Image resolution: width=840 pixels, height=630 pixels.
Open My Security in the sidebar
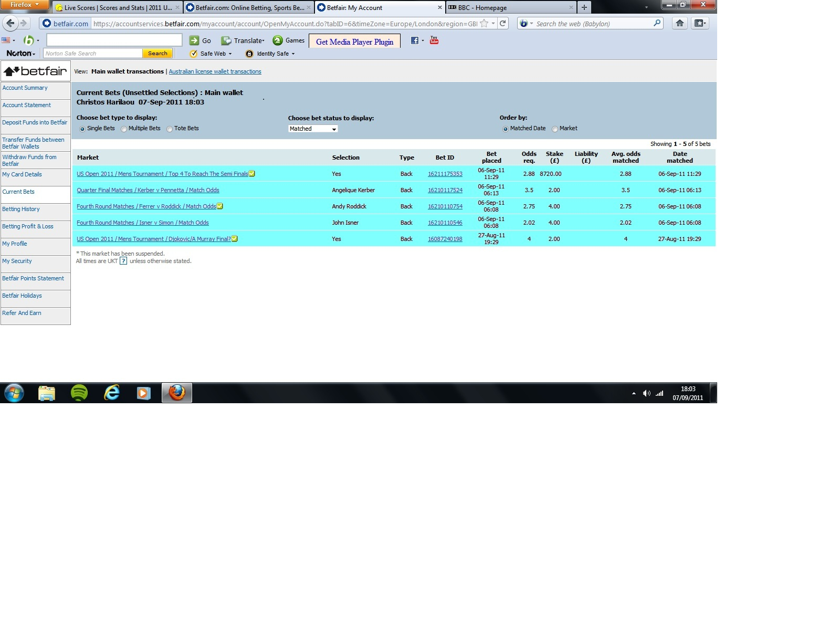click(x=17, y=261)
